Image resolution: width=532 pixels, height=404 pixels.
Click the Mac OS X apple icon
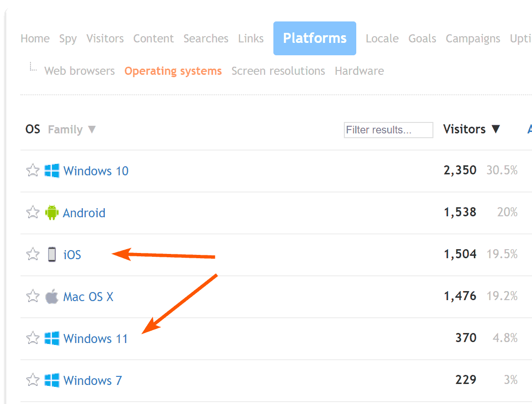tap(51, 296)
